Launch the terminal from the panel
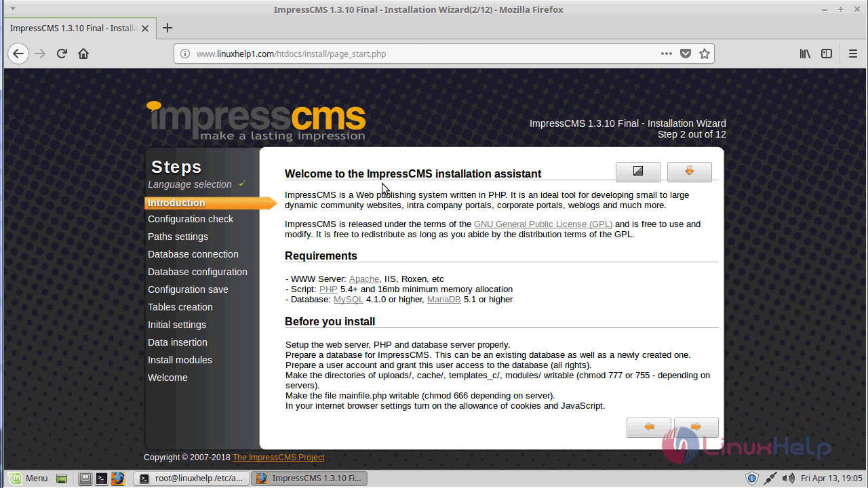The image size is (868, 488). [x=101, y=479]
